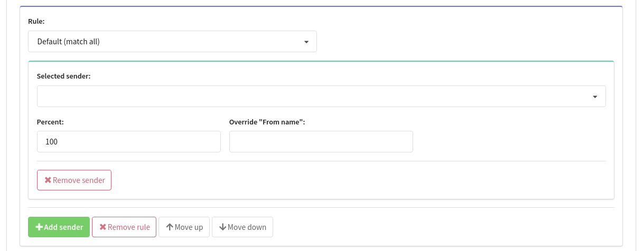Screen dimensions: 644x251
Task: Open the Rule dropdown showing Default (match all)
Action: (x=172, y=41)
